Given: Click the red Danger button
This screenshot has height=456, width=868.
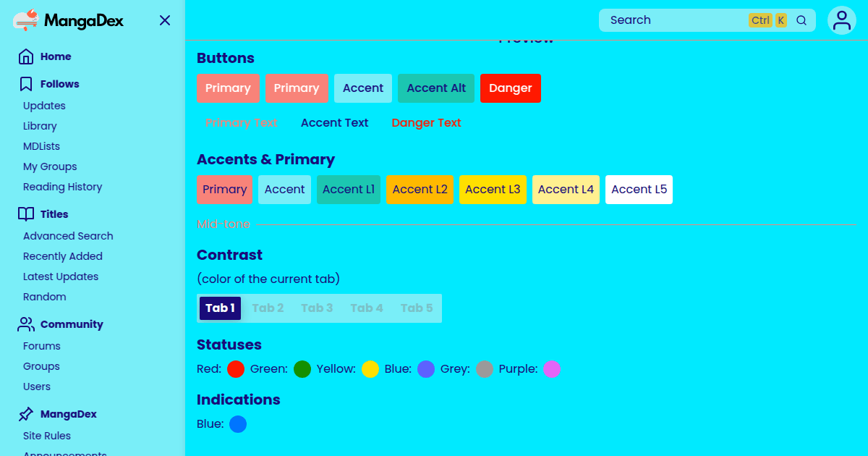Looking at the screenshot, I should [x=511, y=88].
